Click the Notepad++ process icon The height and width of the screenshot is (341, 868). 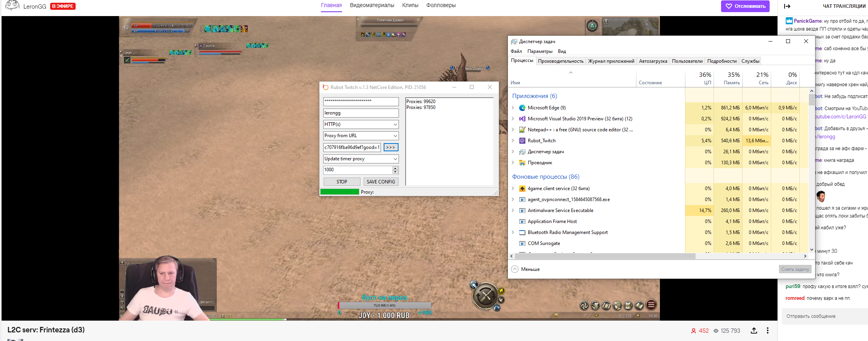(x=522, y=130)
